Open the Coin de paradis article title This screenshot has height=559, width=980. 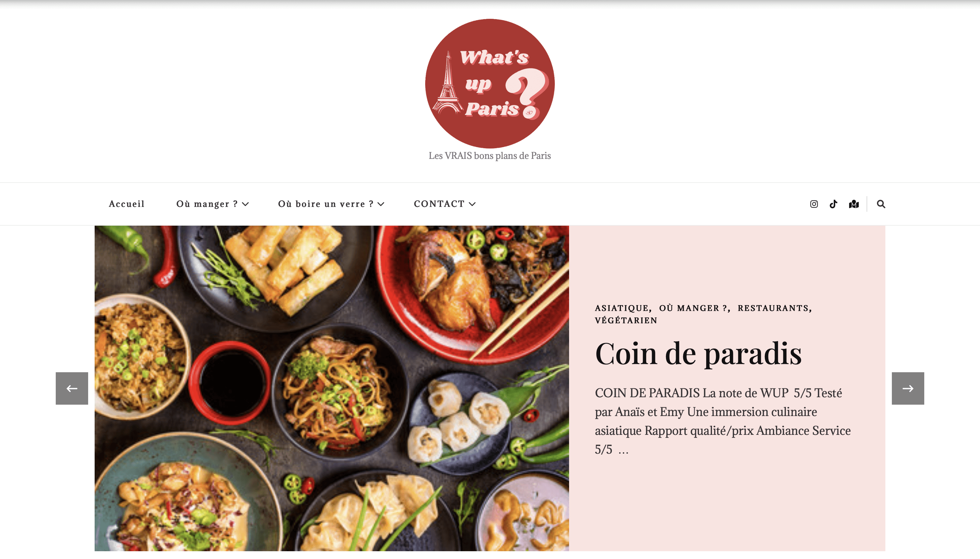pos(698,354)
